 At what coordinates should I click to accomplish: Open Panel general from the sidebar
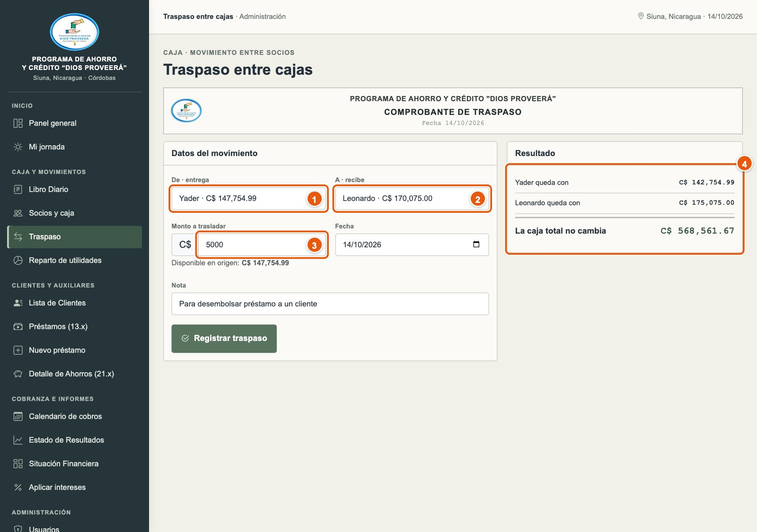[74, 123]
